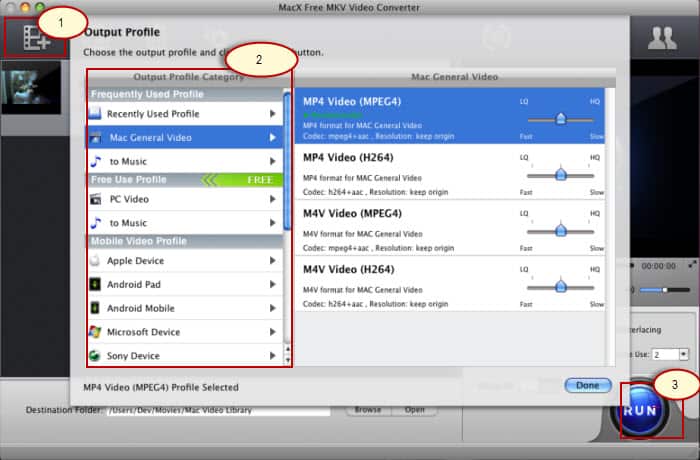Open the users/about icon in toolbar

662,38
